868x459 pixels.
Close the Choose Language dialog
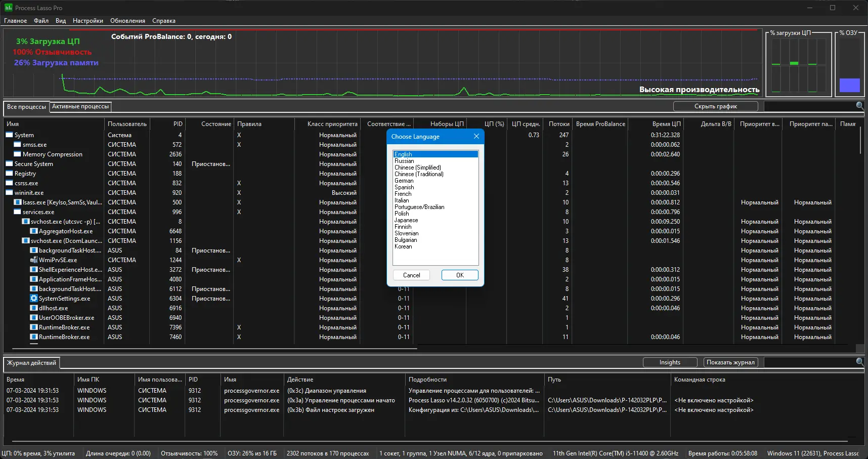[x=476, y=137]
